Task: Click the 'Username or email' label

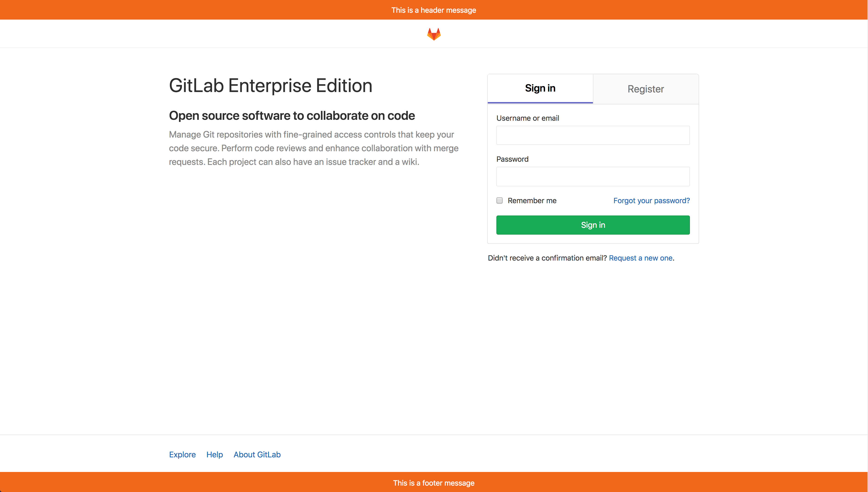Action: point(528,118)
